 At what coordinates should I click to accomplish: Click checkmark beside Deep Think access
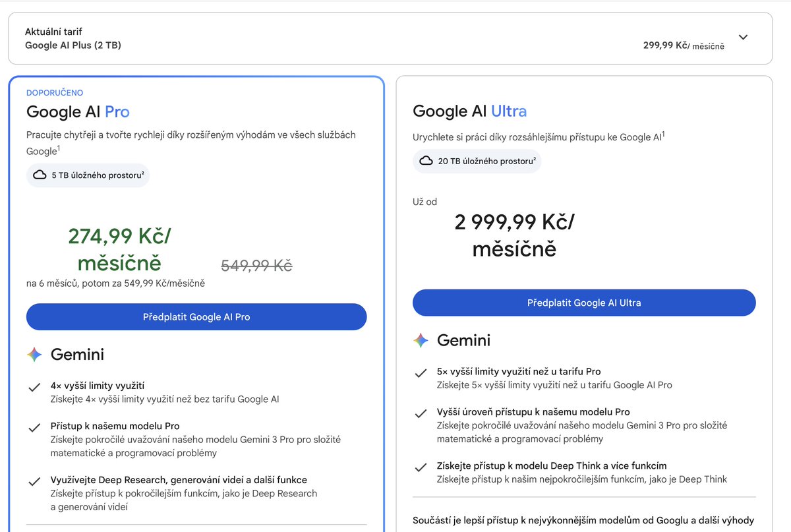pyautogui.click(x=421, y=467)
